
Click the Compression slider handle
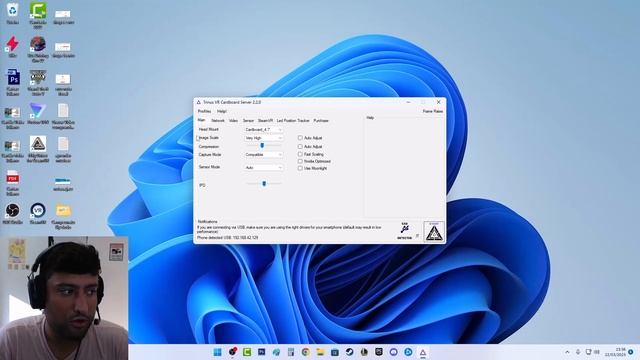coord(262,145)
